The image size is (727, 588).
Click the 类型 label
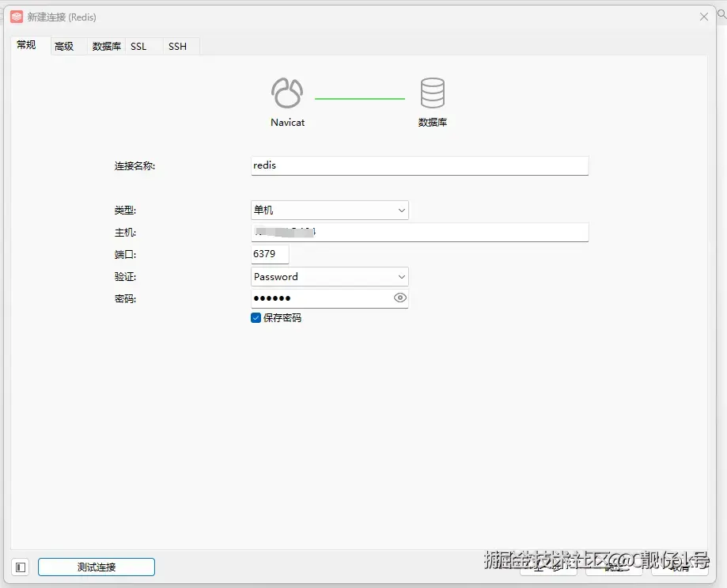tap(125, 210)
